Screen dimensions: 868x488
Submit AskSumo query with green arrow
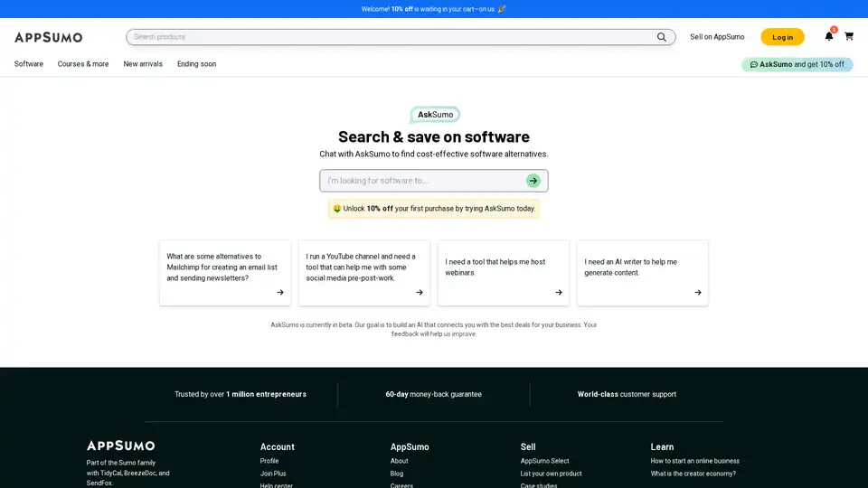pos(533,181)
